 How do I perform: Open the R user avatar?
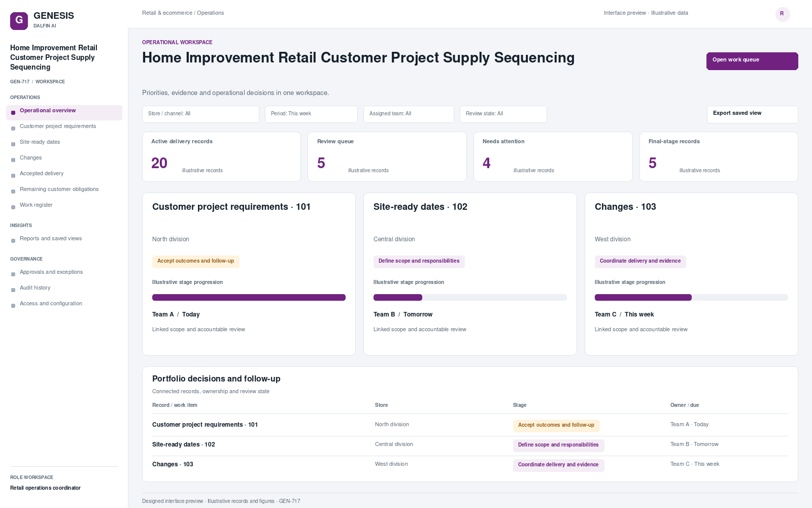783,14
